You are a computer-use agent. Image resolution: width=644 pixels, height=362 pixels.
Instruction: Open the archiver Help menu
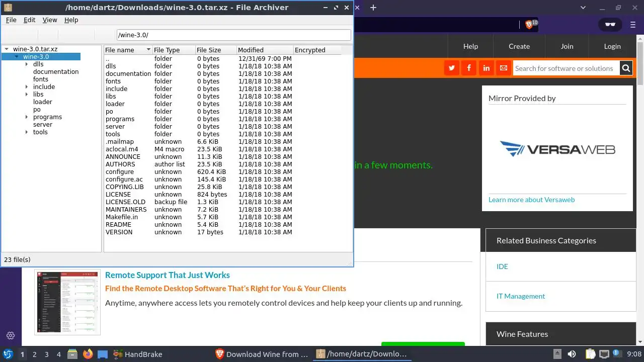[x=71, y=20]
